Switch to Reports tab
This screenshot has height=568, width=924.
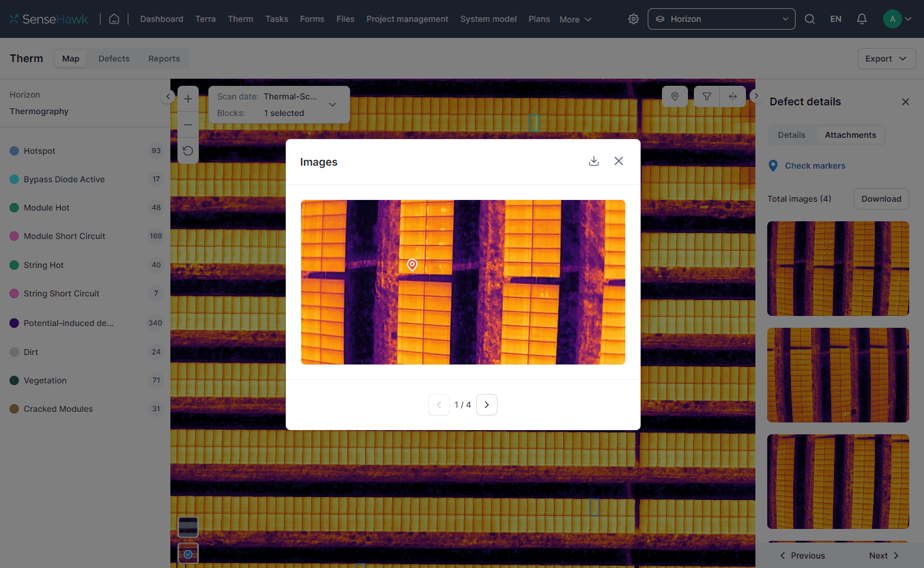164,59
